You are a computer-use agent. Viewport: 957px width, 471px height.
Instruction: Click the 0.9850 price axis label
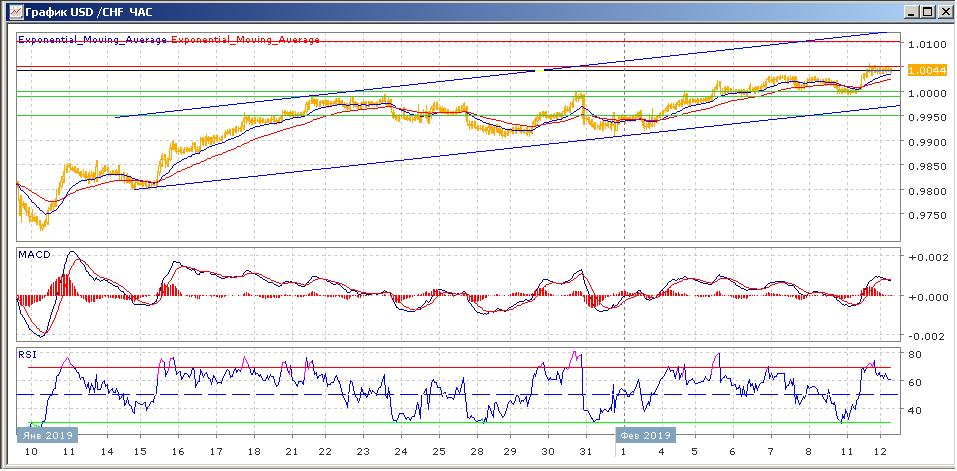pos(926,167)
